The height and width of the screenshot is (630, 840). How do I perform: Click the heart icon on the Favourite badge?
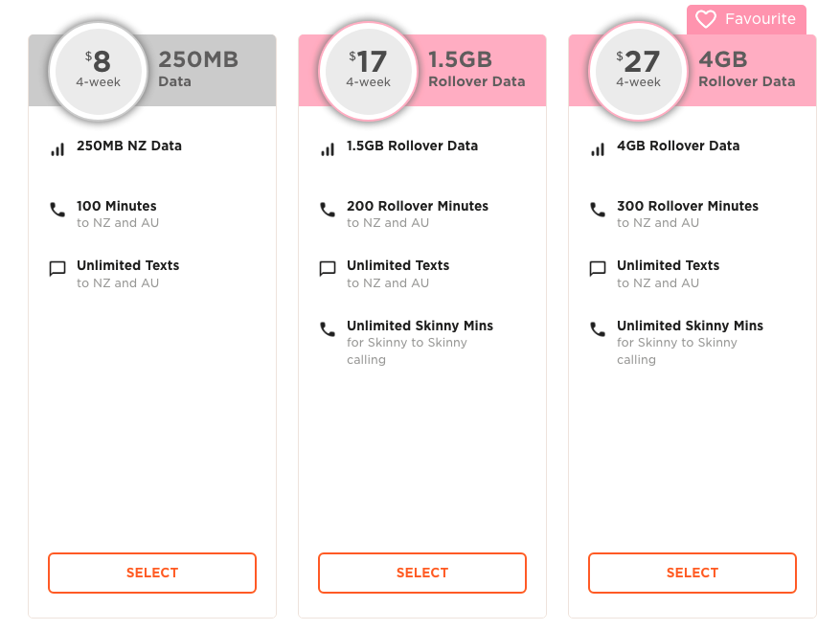click(x=706, y=19)
